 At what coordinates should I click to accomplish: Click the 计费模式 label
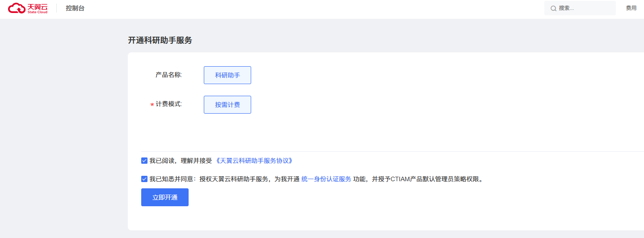pos(169,104)
